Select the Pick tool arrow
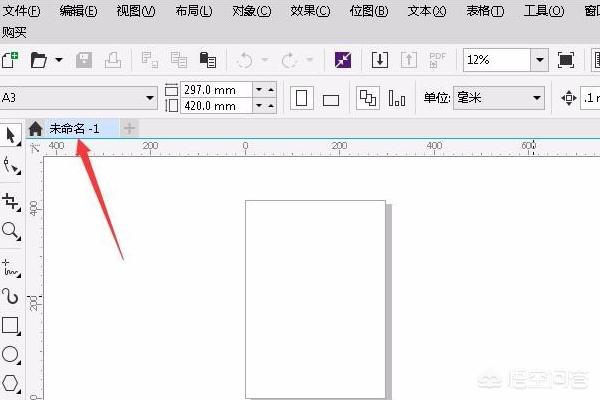This screenshot has width=600, height=400. (x=11, y=135)
